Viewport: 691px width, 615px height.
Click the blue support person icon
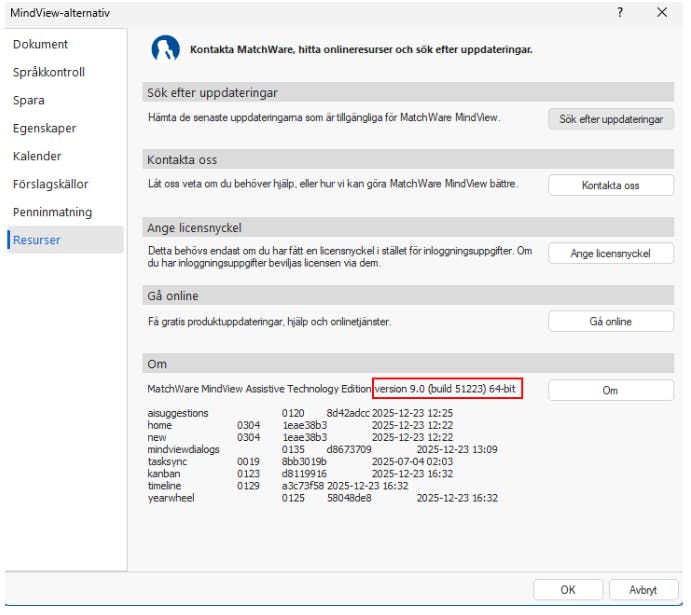tap(165, 48)
